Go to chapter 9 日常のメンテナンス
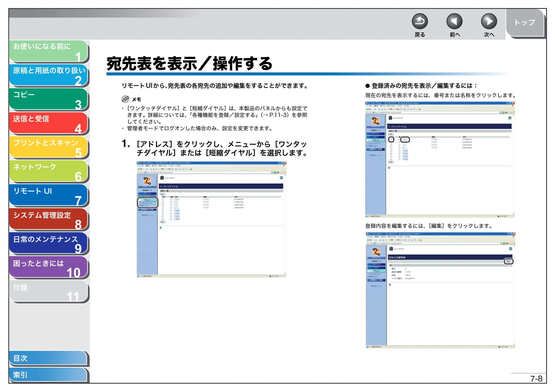 tap(49, 244)
